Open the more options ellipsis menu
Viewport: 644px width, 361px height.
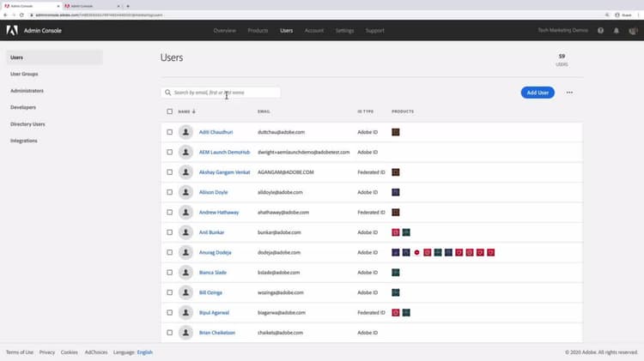coord(569,93)
